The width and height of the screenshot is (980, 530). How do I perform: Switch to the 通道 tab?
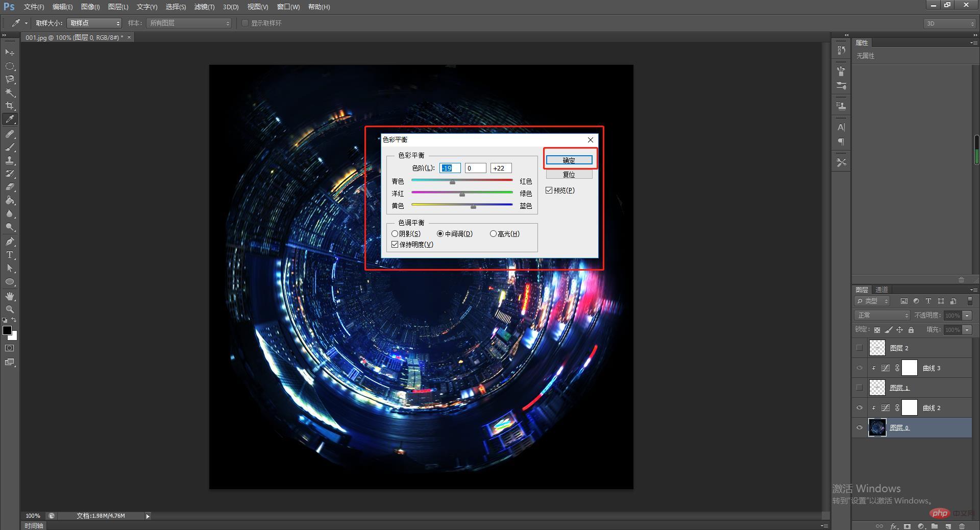pyautogui.click(x=881, y=290)
